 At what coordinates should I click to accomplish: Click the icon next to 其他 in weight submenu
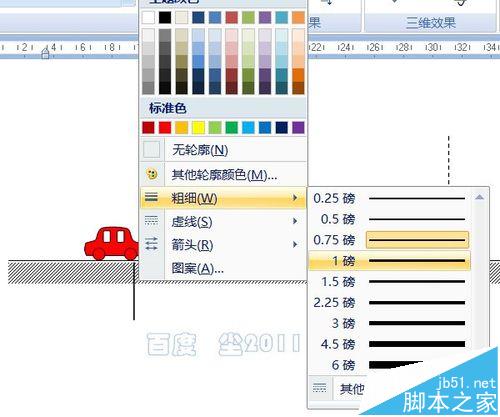(320, 388)
